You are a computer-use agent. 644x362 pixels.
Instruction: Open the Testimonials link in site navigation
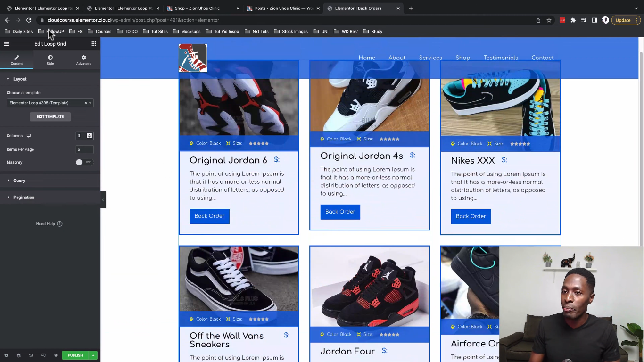501,58
